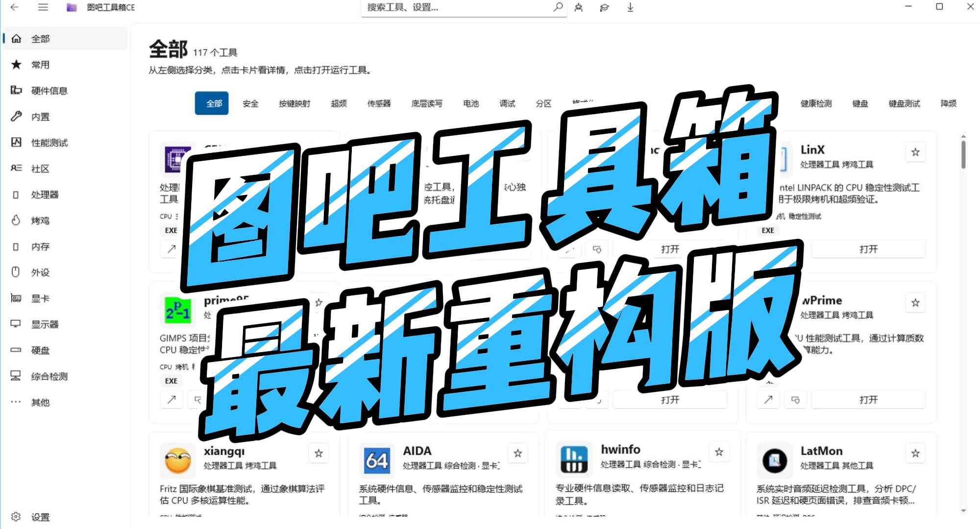Click 打开 on the LinX card

click(868, 249)
